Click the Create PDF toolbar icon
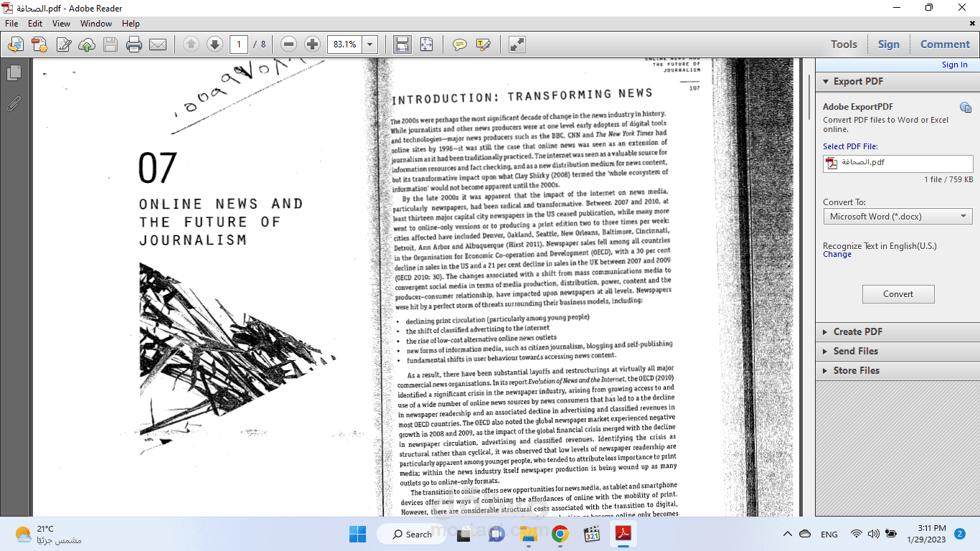Screen dimensions: 980x551 click(39, 44)
